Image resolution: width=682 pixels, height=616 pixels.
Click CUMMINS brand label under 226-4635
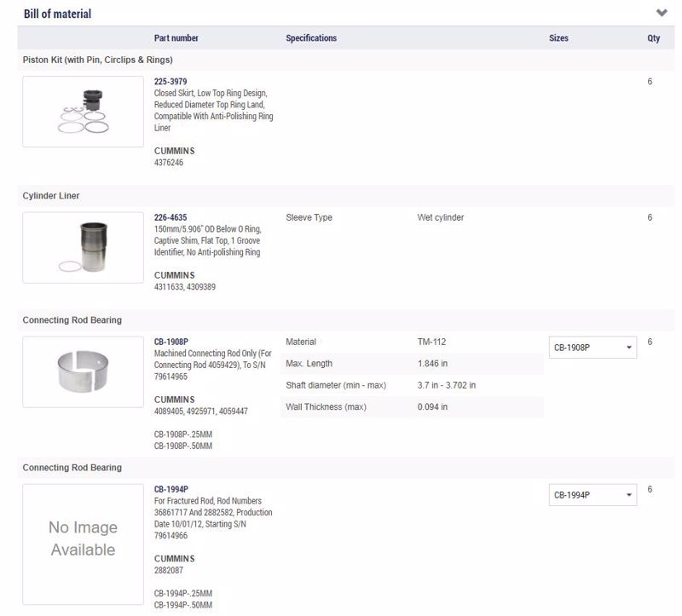pos(175,275)
